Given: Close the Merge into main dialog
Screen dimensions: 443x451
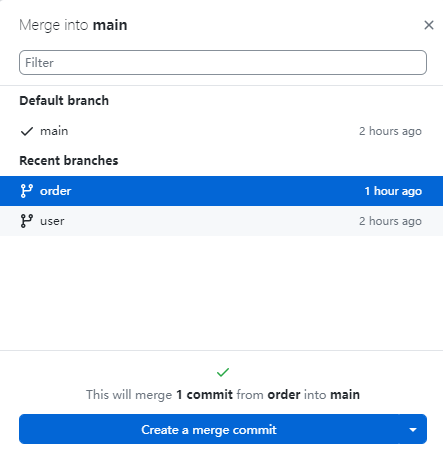Looking at the screenshot, I should click(x=429, y=25).
